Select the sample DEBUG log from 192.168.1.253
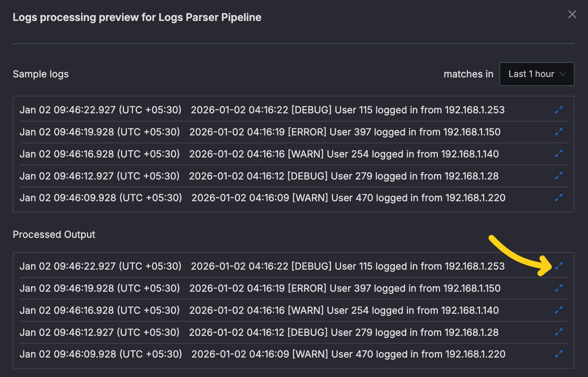588x377 pixels. click(x=347, y=110)
